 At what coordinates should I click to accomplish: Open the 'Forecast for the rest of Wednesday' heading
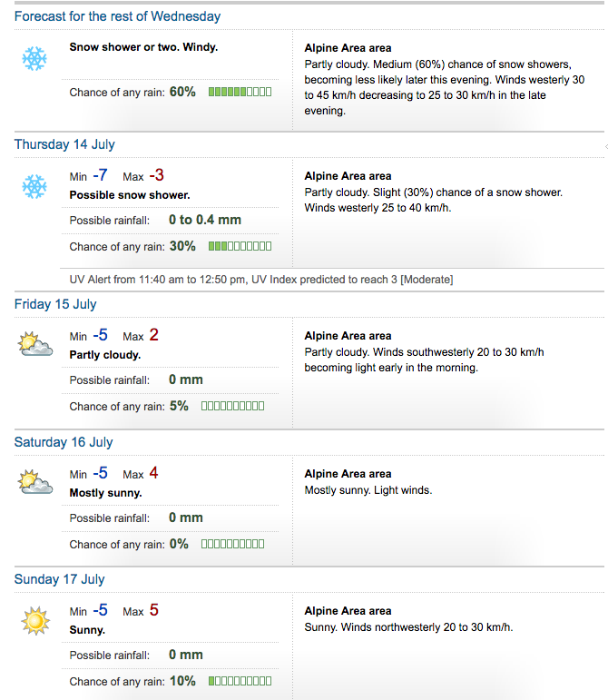pyautogui.click(x=117, y=16)
